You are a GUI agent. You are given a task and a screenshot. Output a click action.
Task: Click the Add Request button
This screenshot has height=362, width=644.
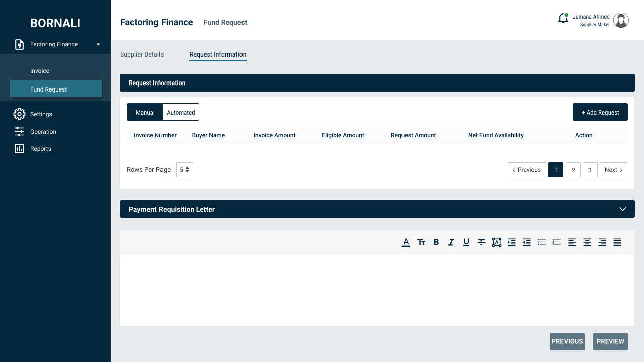600,112
